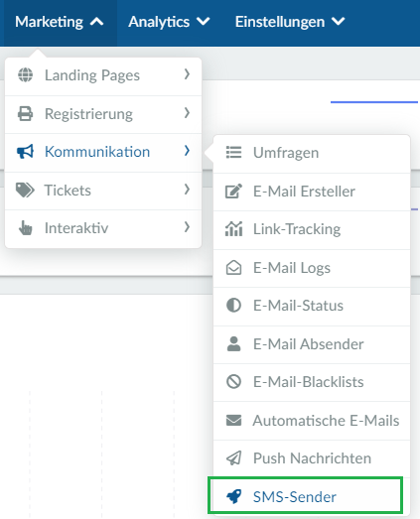Click the pointing hand icon beside Interaktiv

click(26, 228)
